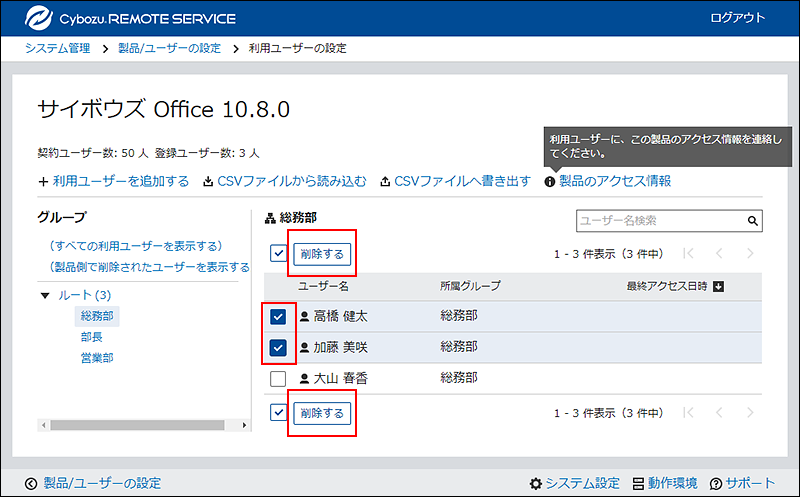Click the bottom first-page pager icon
This screenshot has height=497, width=800.
688,412
